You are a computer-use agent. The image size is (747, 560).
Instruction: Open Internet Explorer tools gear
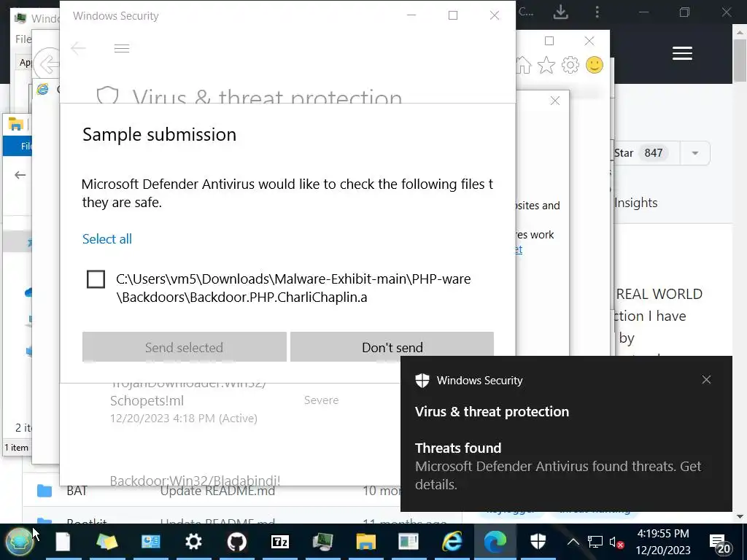[x=570, y=65]
